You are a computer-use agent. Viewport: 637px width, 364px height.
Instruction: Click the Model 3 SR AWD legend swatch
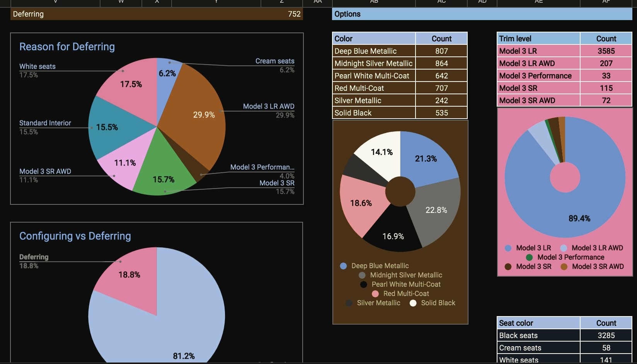click(564, 267)
